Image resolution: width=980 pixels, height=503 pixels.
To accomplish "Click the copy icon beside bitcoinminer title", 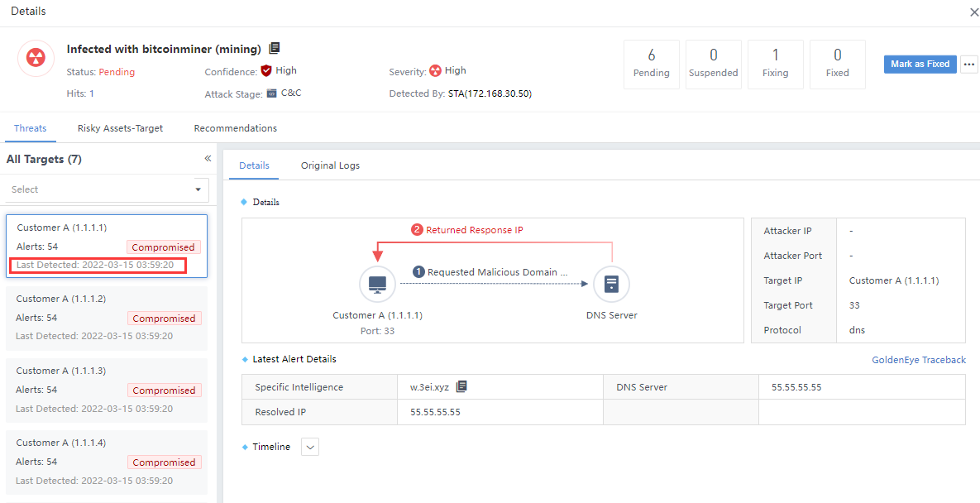I will [x=275, y=49].
